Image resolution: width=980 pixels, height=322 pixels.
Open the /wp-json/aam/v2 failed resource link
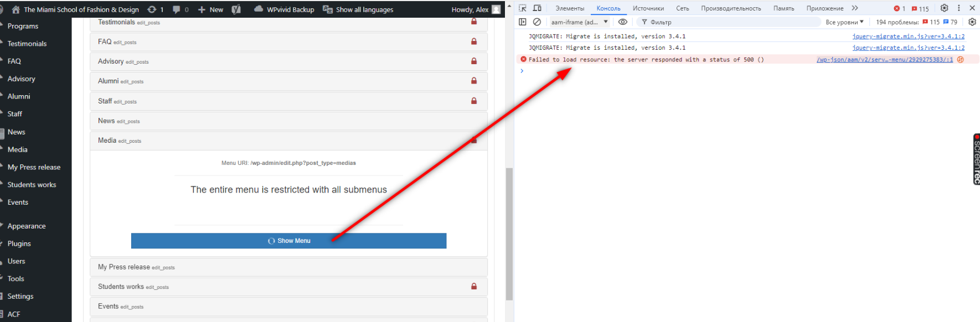[885, 60]
